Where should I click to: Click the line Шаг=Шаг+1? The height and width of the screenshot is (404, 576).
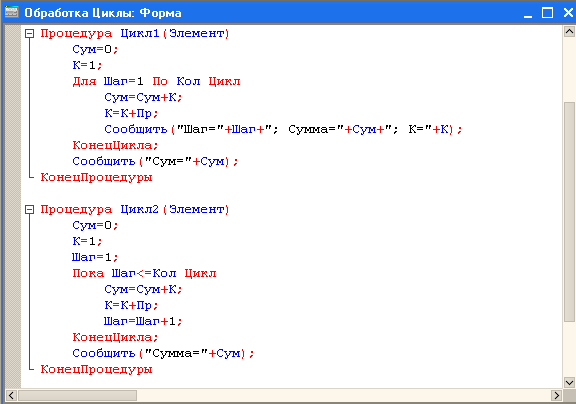143,321
